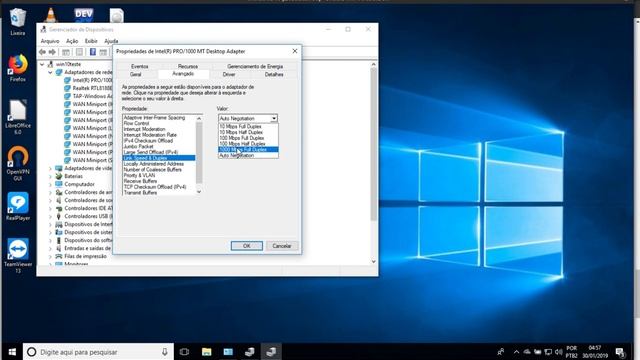Click the Back arrow in Device Manager toolbar

[x=42, y=52]
